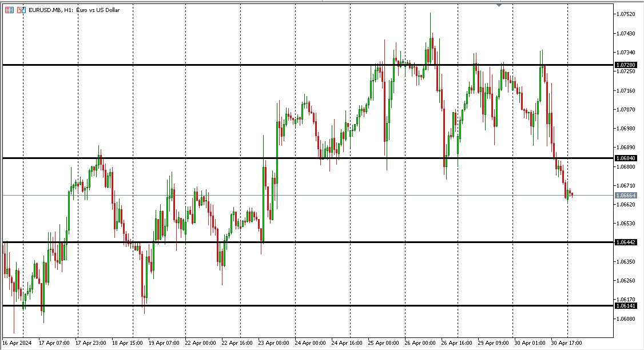The image size is (644, 350).
Task: Click the 1.06080 value on price scale
Action: (626, 319)
